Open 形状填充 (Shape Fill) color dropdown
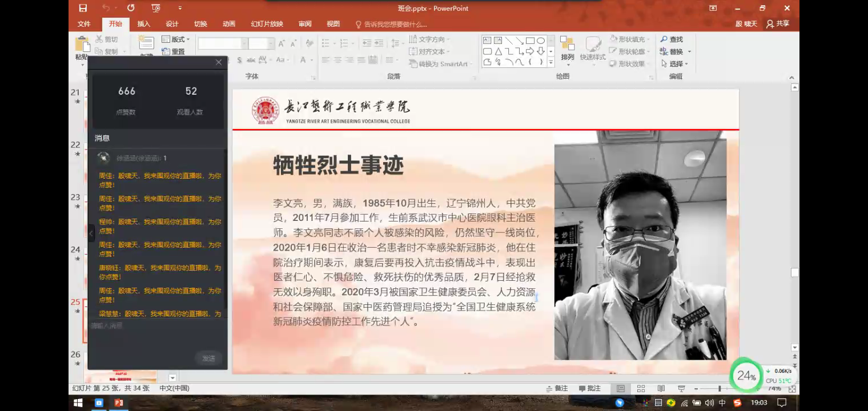The width and height of the screenshot is (868, 411). click(630, 39)
